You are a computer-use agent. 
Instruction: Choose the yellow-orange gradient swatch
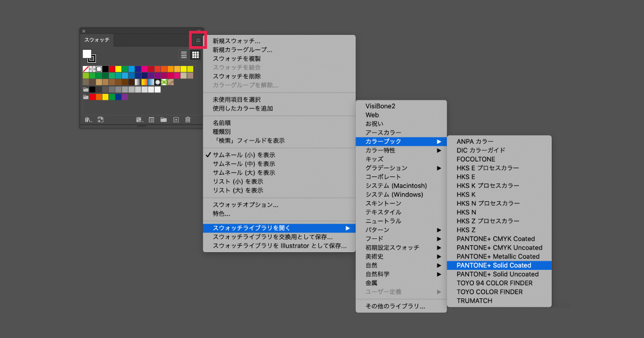[x=144, y=82]
